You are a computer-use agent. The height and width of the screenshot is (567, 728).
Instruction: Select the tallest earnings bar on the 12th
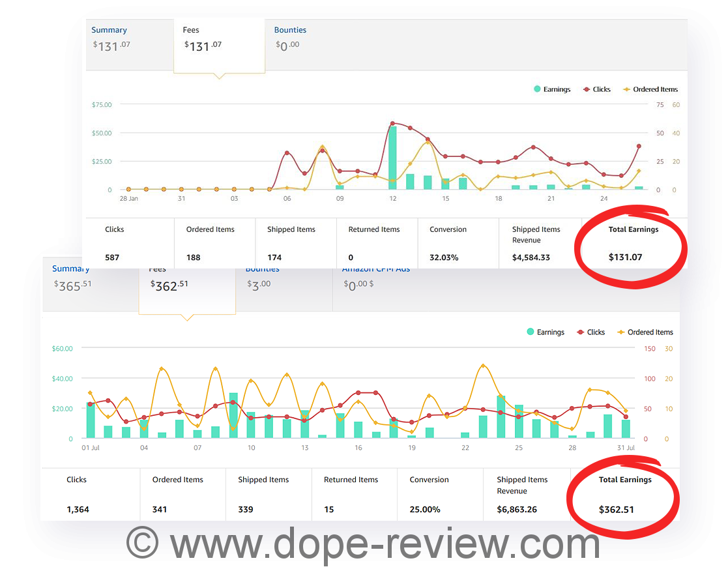coord(392,158)
